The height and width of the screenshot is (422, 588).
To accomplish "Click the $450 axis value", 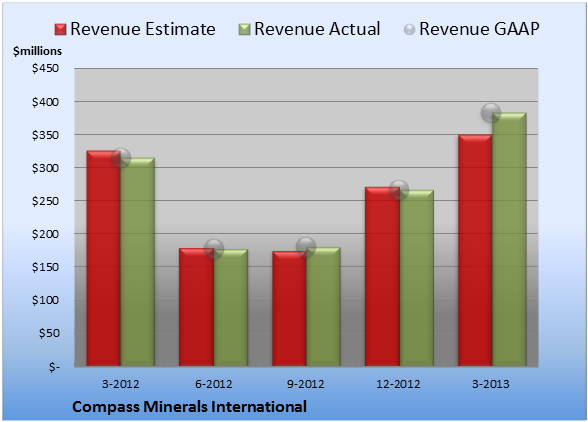I will tap(45, 68).
